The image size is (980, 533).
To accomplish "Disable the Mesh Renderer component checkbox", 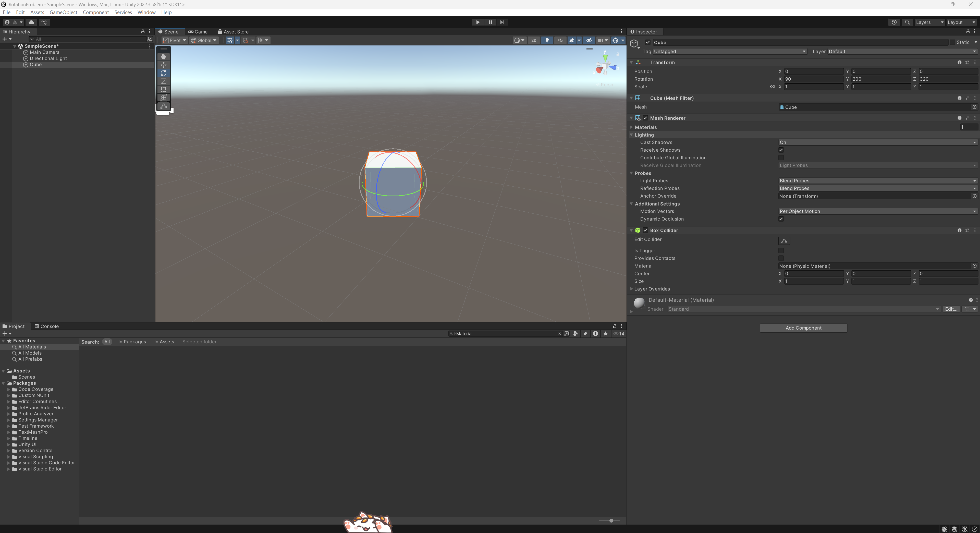I will [646, 118].
